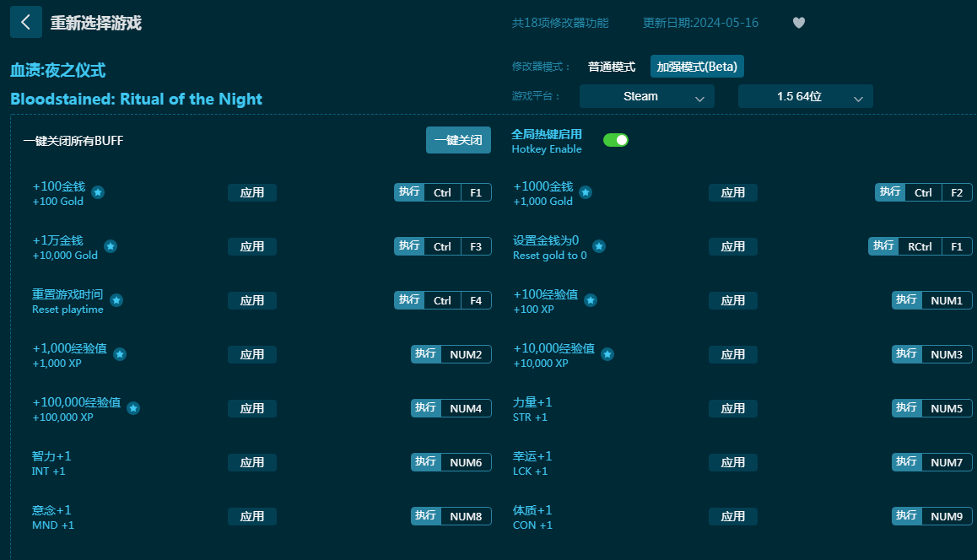Apply the +10,000 XP cheat
Image resolution: width=977 pixels, height=560 pixels.
[732, 354]
